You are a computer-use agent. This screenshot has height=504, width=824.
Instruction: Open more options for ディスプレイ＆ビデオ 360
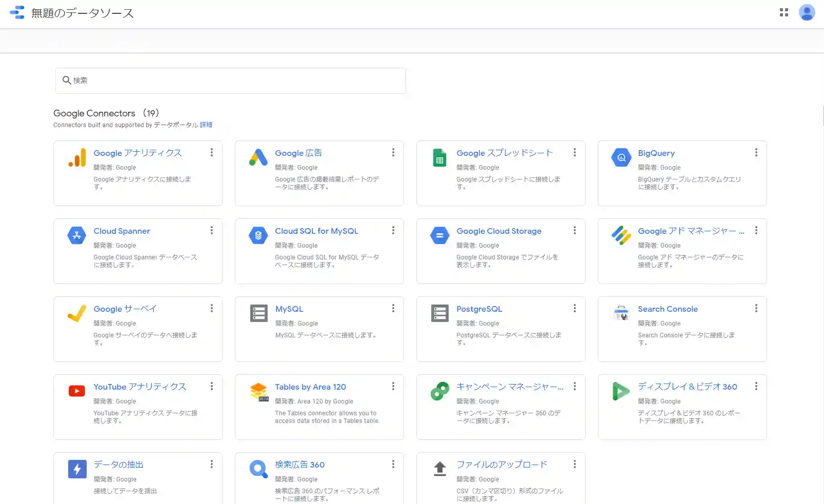(756, 387)
